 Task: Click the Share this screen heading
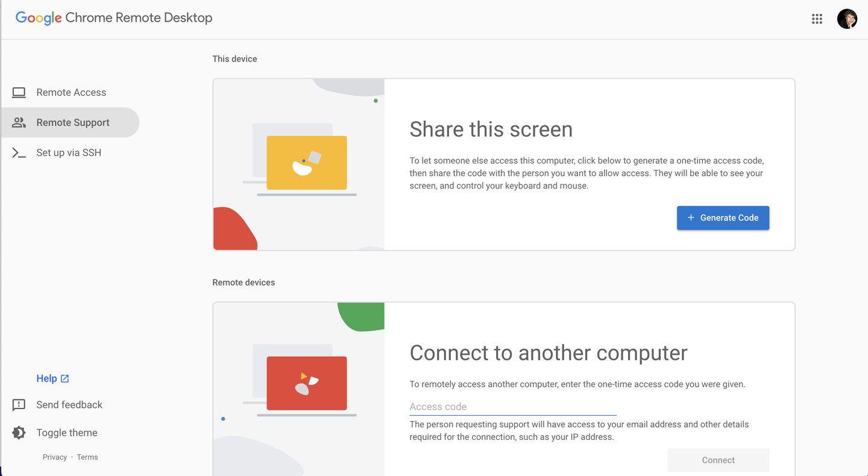(491, 129)
